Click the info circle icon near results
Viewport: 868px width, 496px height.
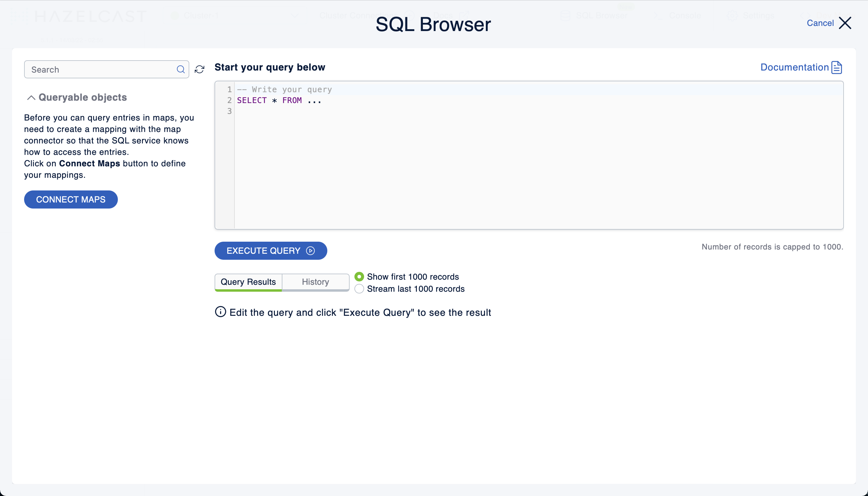coord(220,312)
